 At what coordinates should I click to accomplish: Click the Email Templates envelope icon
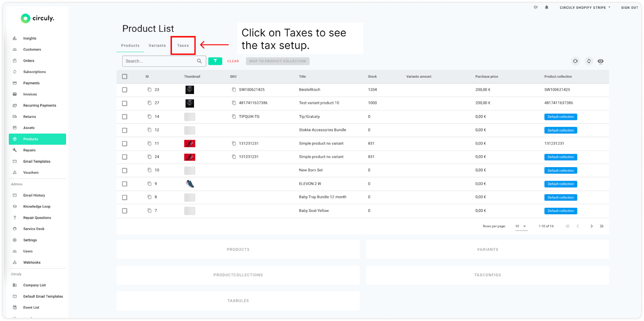tap(14, 162)
